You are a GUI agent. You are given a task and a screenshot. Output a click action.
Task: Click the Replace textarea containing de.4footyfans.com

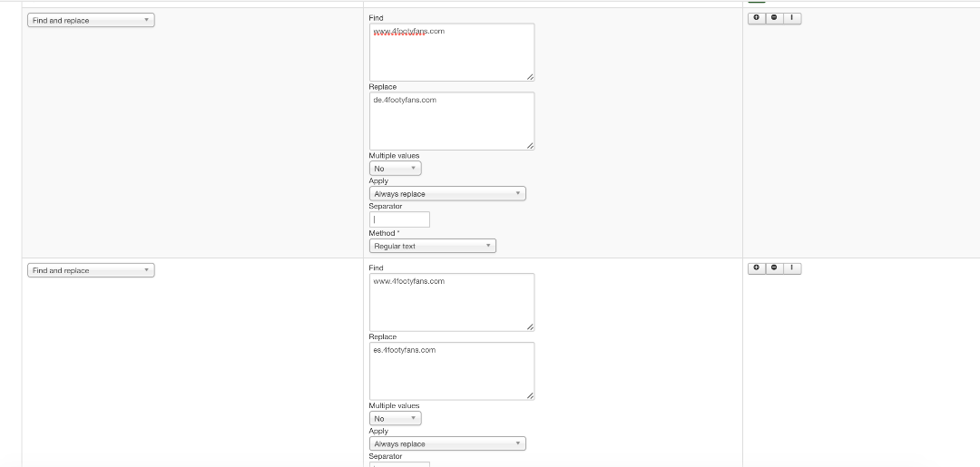point(451,122)
